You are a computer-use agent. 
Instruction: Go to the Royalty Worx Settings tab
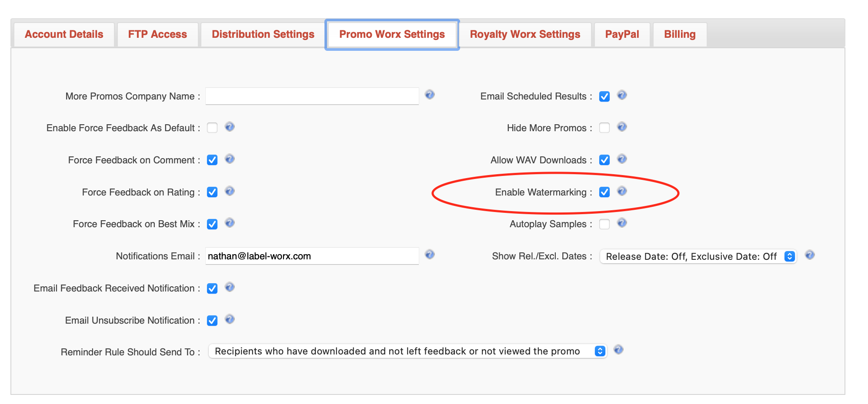(525, 34)
